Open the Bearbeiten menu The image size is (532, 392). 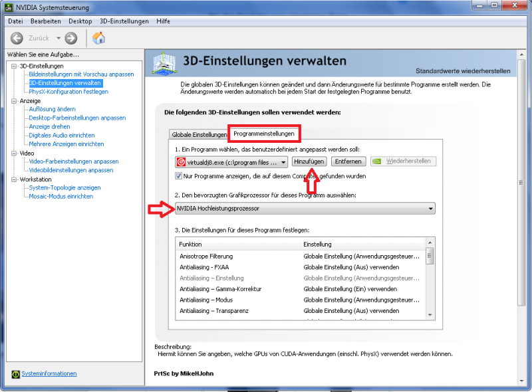[46, 21]
